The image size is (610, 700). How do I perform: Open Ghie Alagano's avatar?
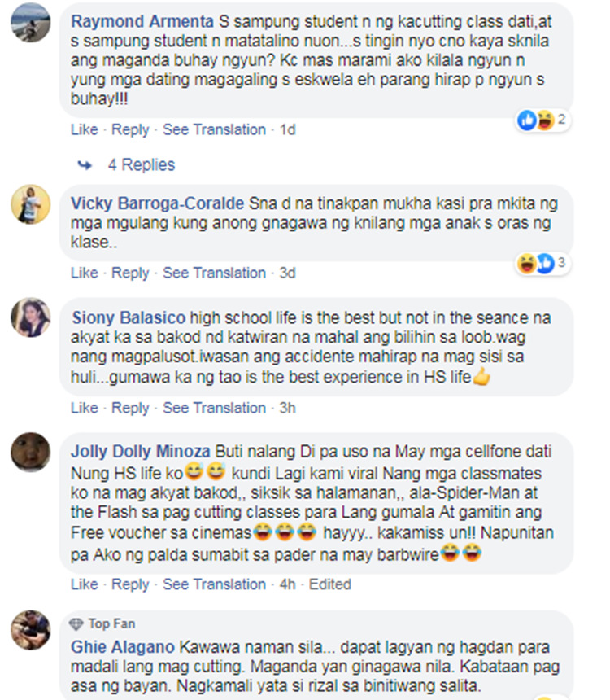[x=30, y=630]
